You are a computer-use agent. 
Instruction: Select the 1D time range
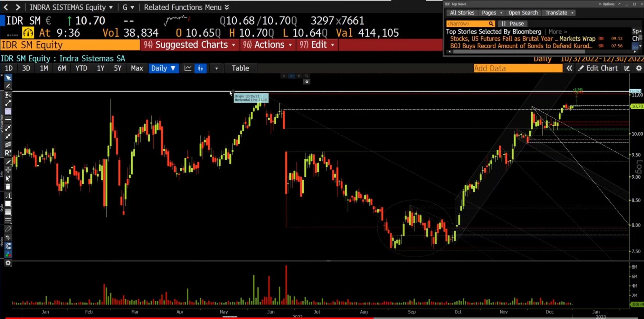tap(9, 68)
